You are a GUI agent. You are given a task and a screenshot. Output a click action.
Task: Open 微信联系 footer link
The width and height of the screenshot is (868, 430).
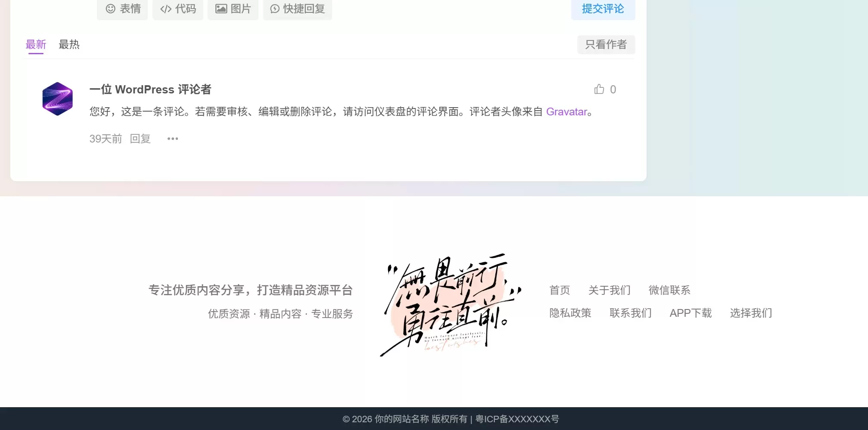[x=669, y=290]
